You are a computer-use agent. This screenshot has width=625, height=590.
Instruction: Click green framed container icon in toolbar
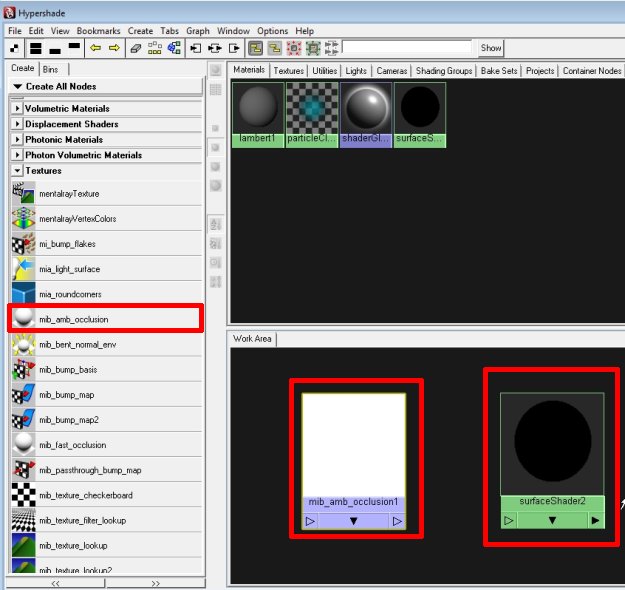[313, 48]
